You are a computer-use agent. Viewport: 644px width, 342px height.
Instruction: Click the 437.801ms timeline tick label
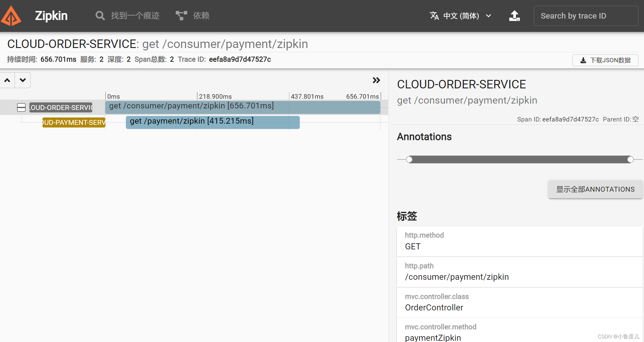tap(307, 96)
